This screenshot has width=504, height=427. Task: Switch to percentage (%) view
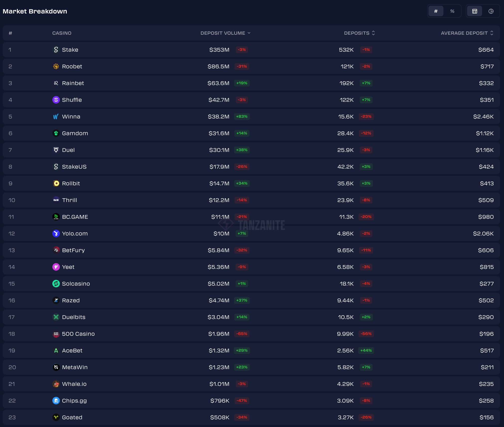coord(452,11)
